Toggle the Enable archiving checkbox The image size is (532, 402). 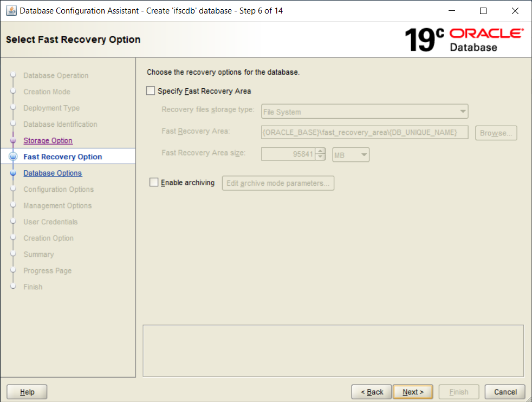point(154,183)
